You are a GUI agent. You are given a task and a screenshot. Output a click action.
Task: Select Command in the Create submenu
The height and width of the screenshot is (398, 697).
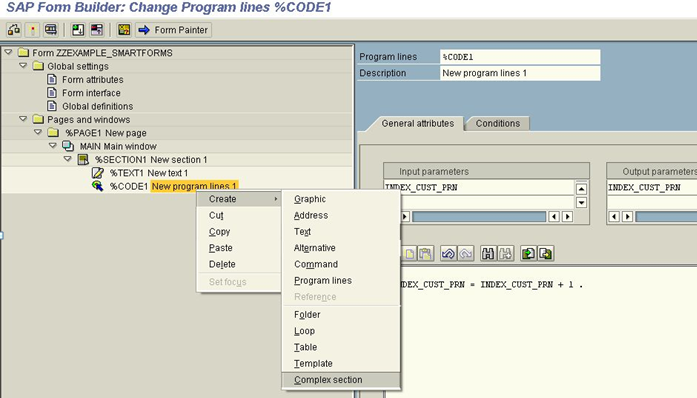(341, 264)
